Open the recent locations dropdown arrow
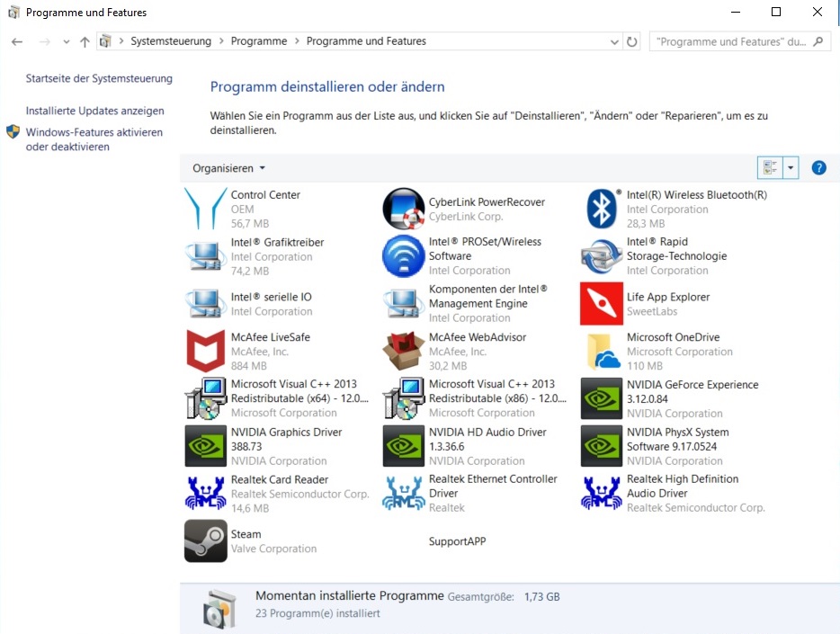 coord(66,41)
